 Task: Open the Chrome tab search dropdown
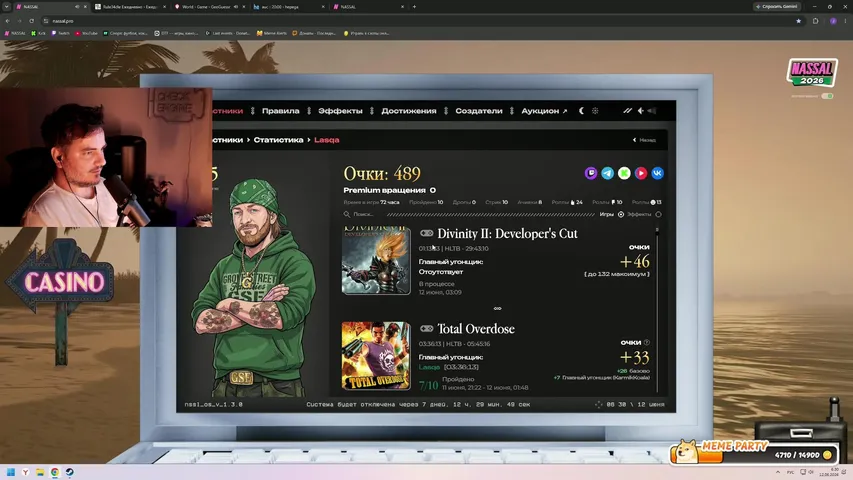click(x=7, y=7)
